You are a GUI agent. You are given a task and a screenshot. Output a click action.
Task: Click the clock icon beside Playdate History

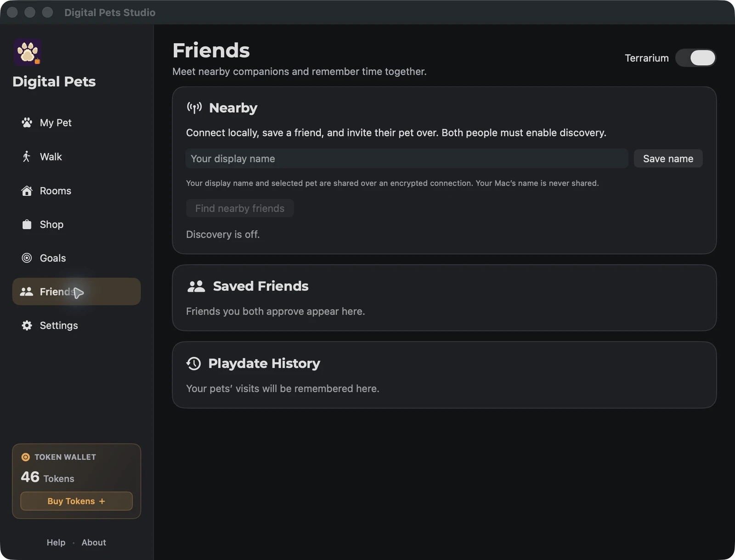(x=194, y=364)
